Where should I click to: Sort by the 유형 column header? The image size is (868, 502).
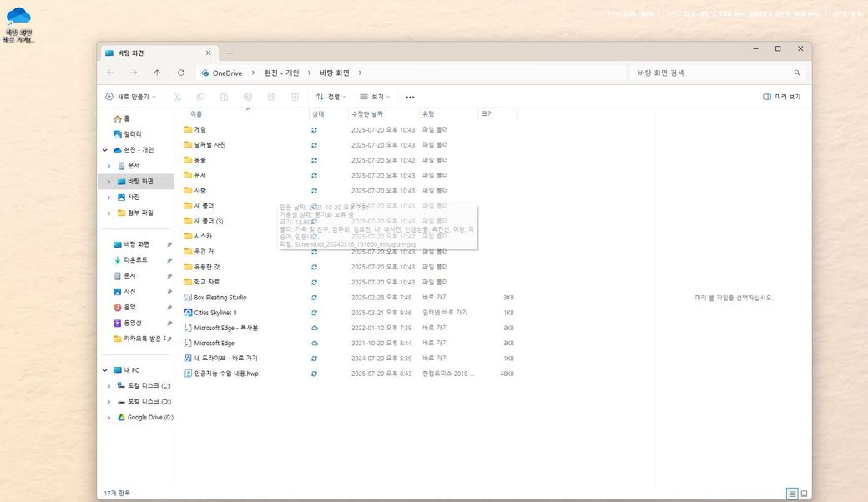click(428, 114)
